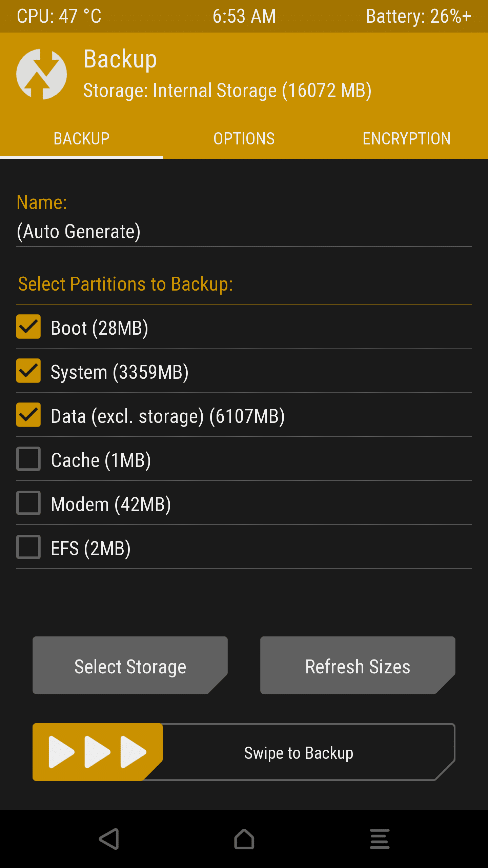Tap the Swipe to Backup label

(x=299, y=753)
